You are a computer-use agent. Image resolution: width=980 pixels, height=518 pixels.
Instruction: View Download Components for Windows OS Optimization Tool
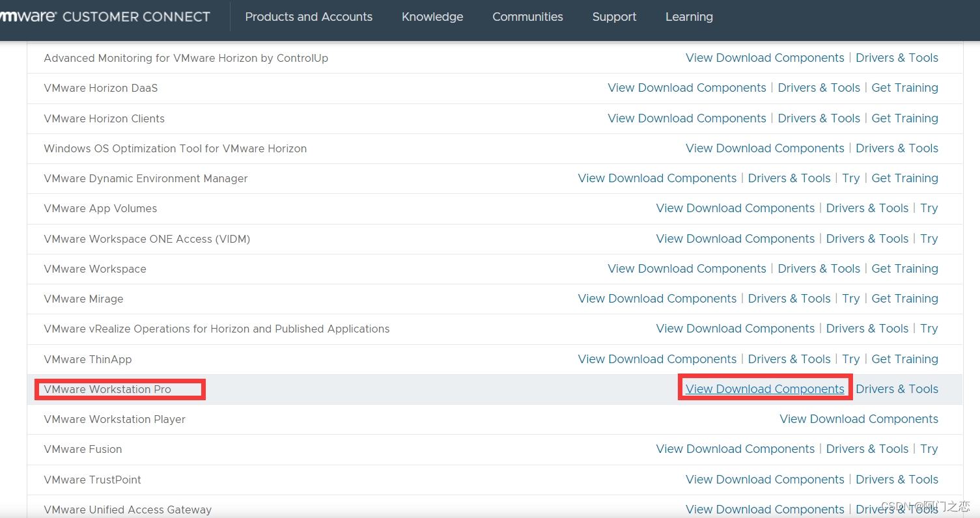coord(765,148)
